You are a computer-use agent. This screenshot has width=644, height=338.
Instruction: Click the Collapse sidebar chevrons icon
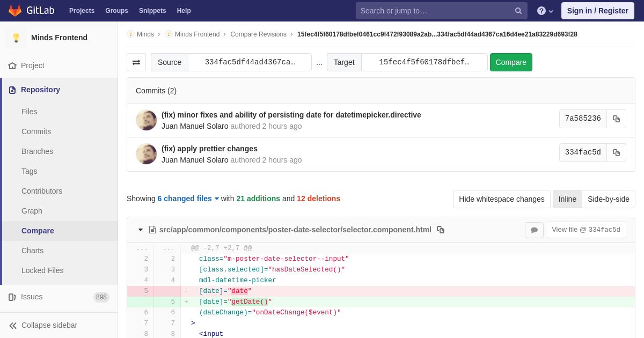coord(13,325)
